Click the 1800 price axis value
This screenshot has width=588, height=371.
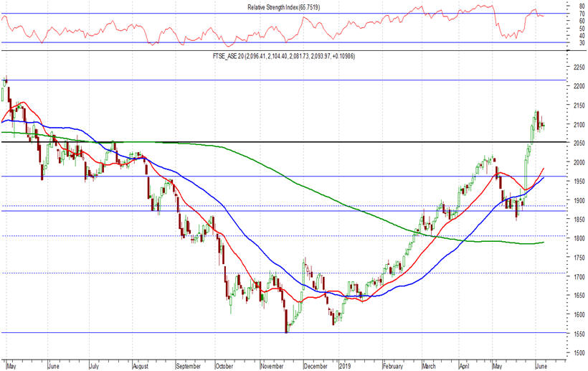click(579, 238)
